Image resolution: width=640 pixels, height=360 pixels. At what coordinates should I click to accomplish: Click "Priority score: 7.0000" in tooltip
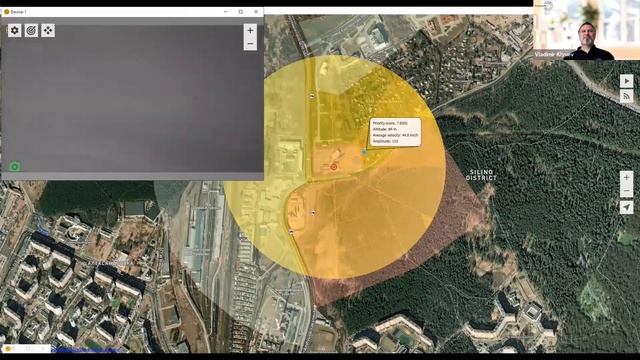pos(390,123)
